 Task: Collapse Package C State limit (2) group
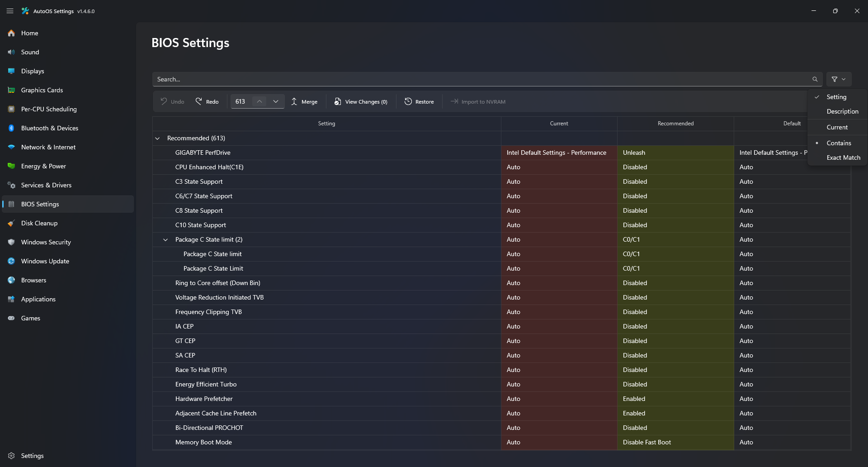coord(165,239)
